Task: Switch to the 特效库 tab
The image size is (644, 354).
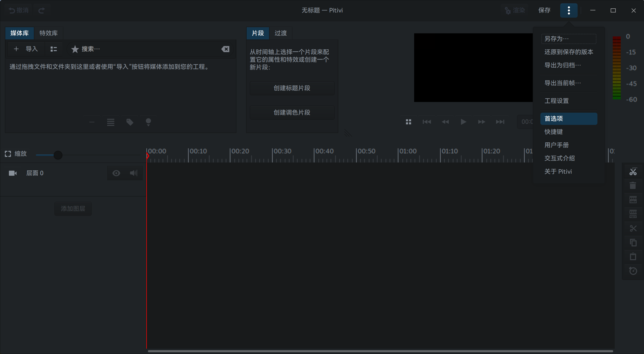Action: coord(48,33)
